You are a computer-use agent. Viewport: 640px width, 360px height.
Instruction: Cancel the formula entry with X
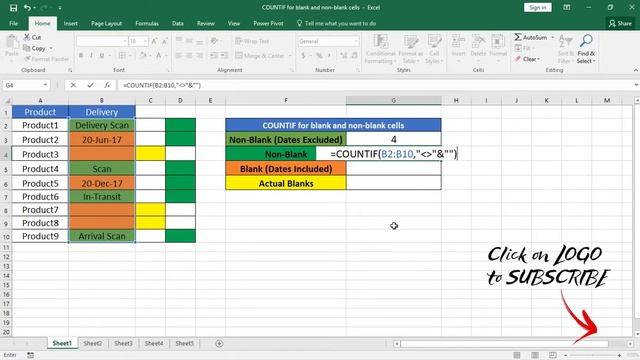click(x=73, y=85)
